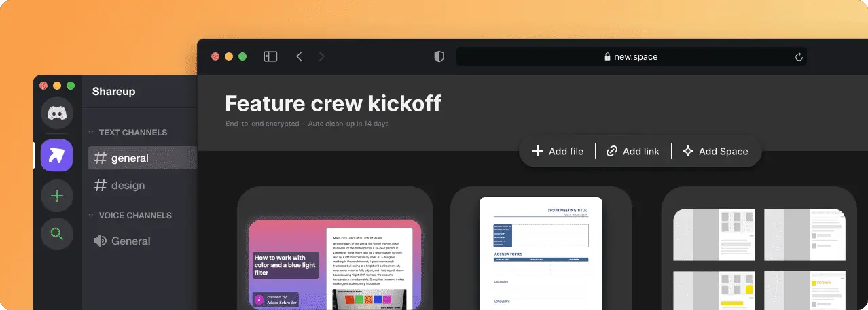Open the privacy shield icon

(439, 57)
